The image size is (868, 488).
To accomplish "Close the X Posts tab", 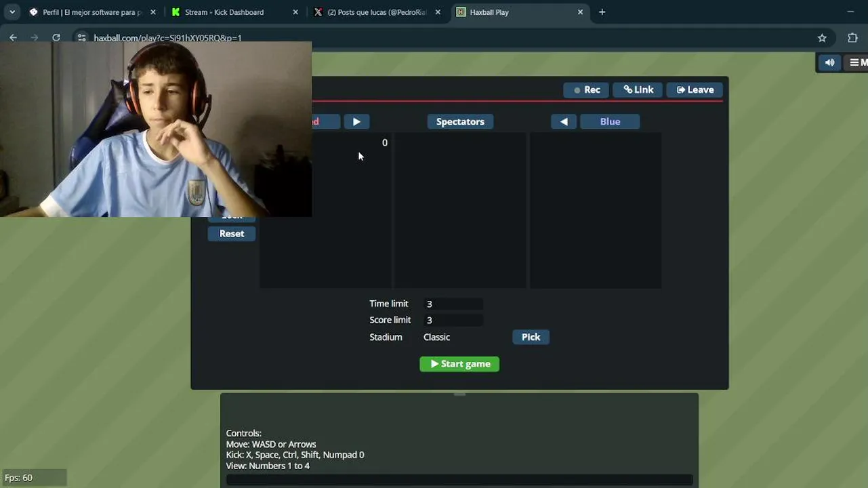I will pos(438,12).
